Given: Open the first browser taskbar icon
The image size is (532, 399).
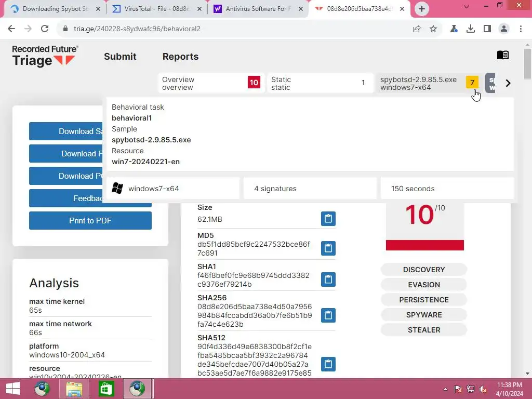Looking at the screenshot, I should click(42, 389).
